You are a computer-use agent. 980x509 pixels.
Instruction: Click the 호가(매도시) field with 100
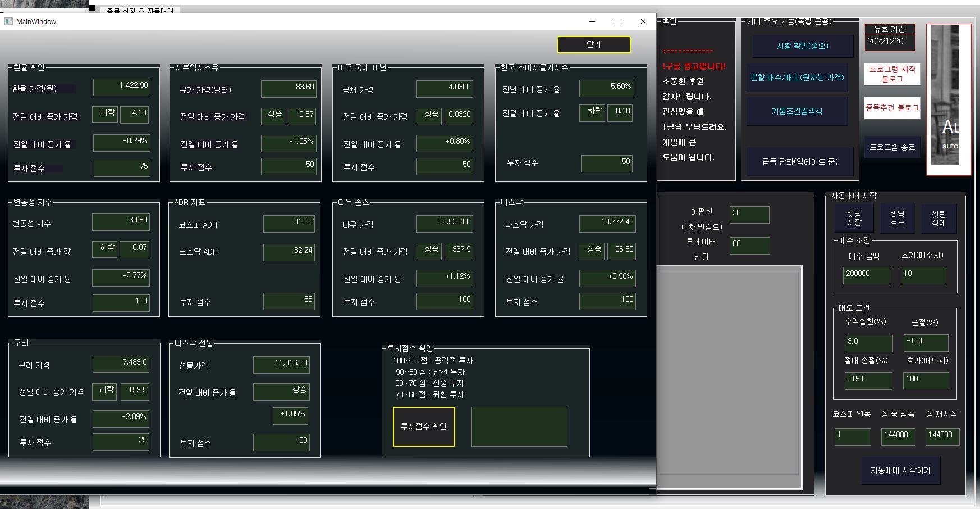click(926, 381)
